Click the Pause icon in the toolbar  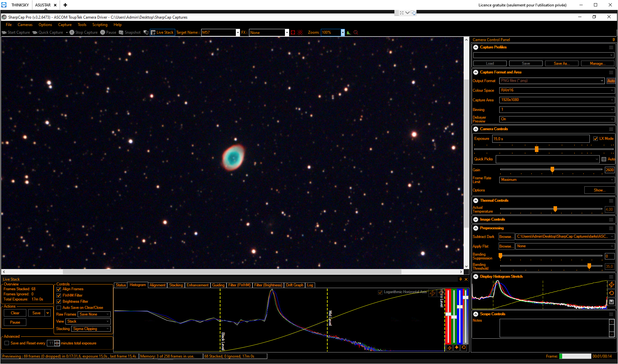[103, 32]
